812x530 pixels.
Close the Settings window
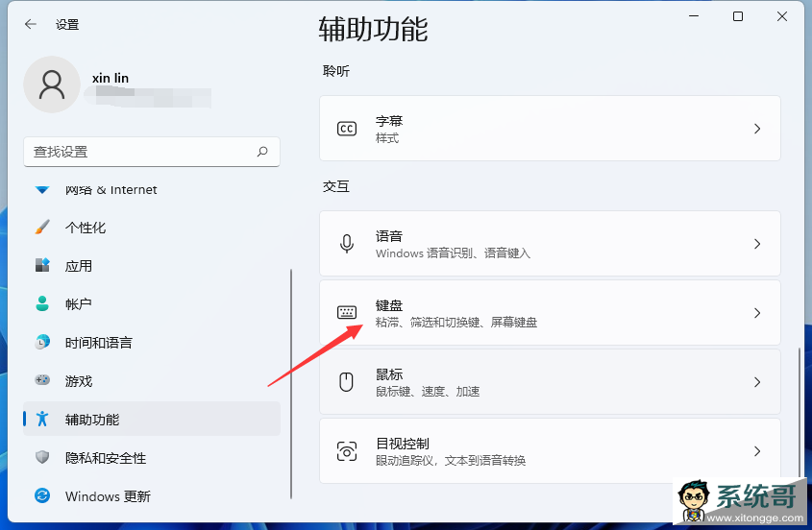782,16
